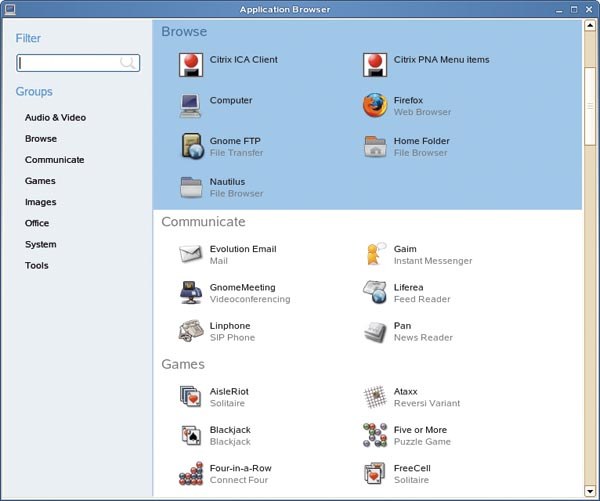Launch Citrix PNA Menu items icon
This screenshot has height=501, width=600.
click(375, 65)
